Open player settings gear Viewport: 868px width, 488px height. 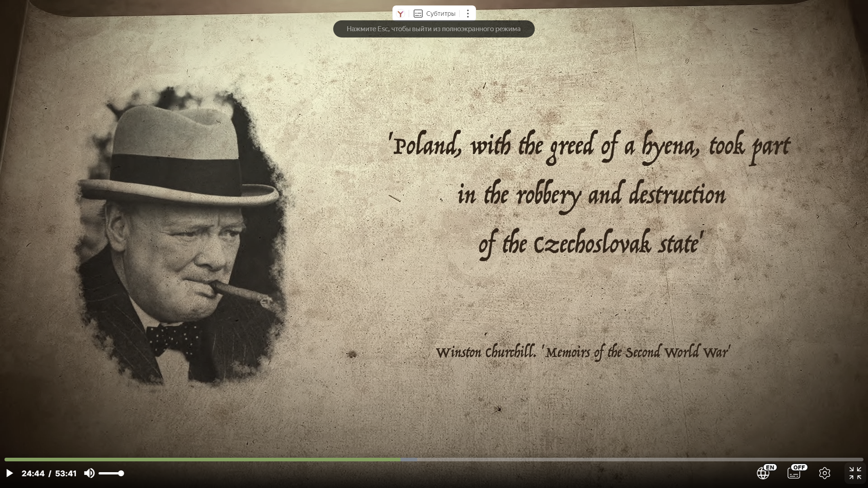825,473
